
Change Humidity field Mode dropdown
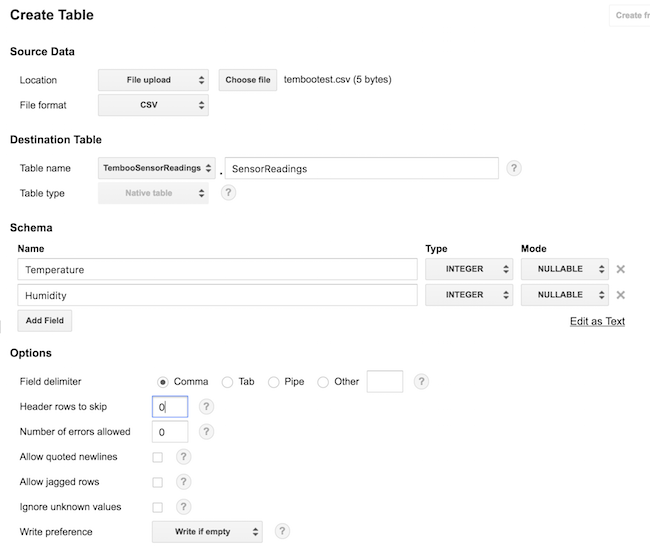[564, 295]
